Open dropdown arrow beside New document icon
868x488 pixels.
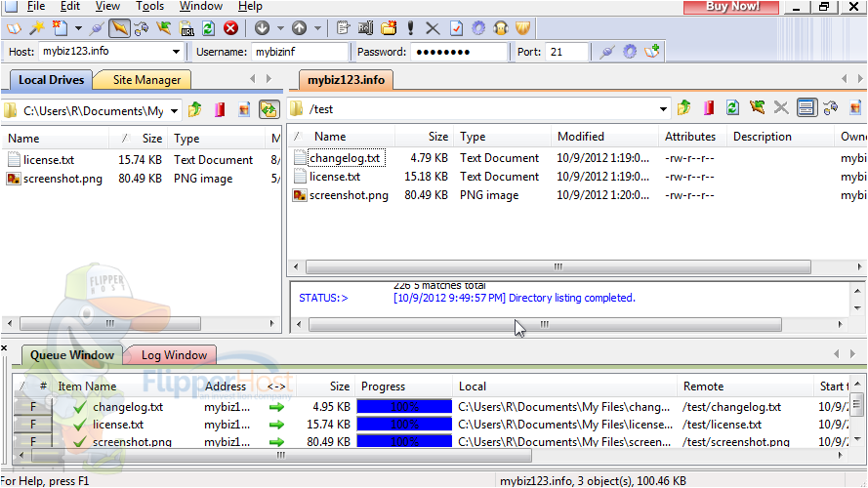point(78,27)
